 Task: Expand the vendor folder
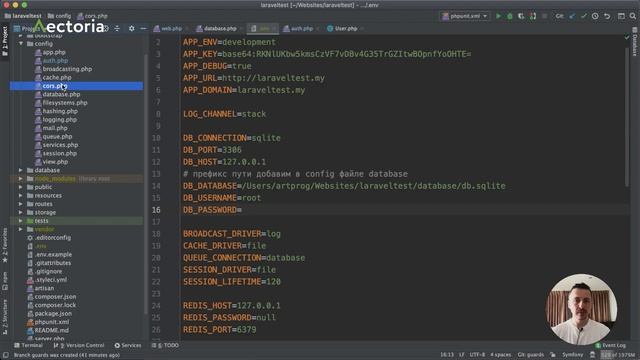21,229
